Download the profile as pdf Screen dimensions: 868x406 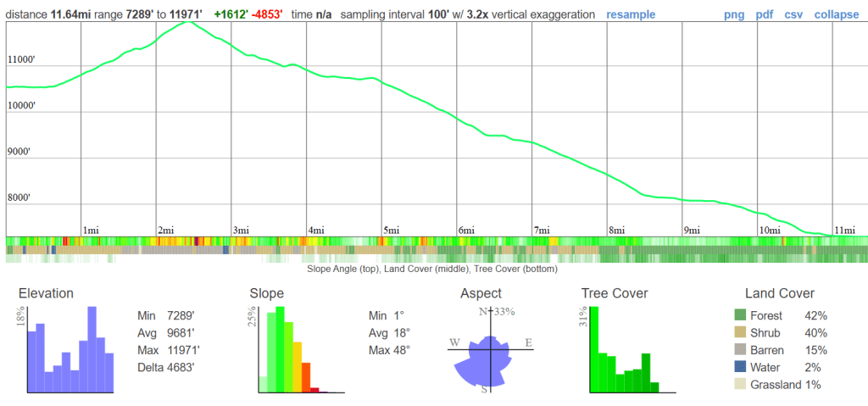[x=764, y=14]
